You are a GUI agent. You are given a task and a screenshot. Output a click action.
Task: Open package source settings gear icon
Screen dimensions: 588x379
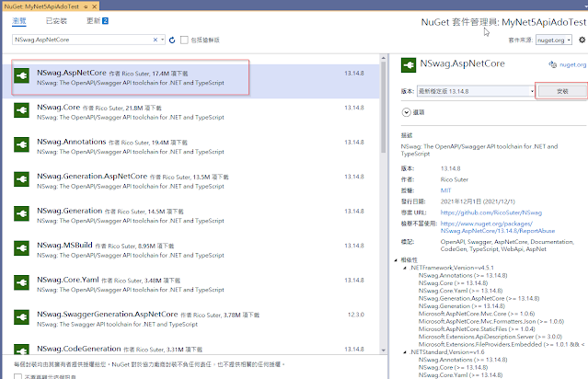click(582, 40)
